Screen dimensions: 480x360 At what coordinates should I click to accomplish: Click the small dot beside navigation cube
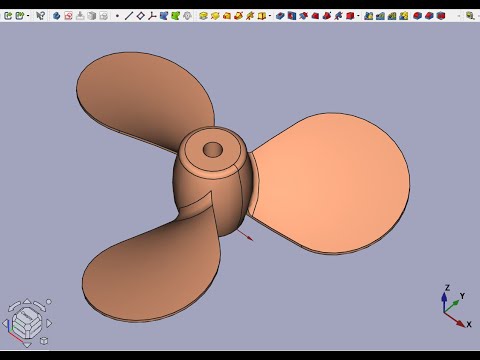(x=49, y=302)
